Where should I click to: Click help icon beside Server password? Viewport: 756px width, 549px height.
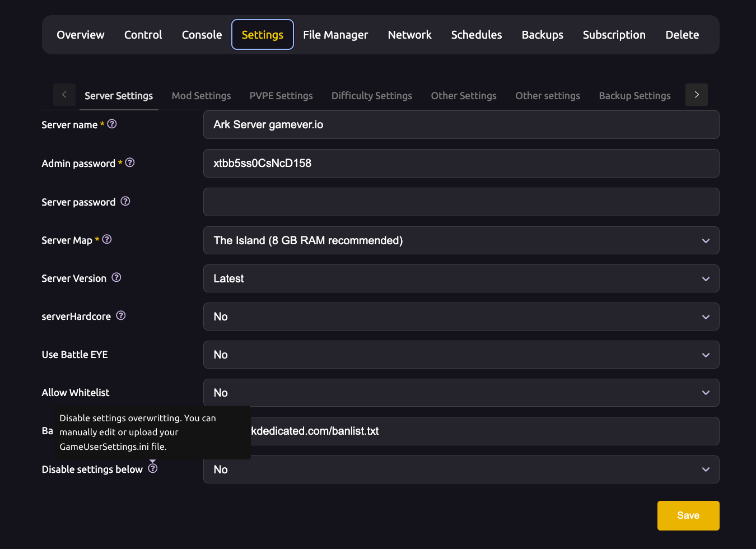coord(125,201)
